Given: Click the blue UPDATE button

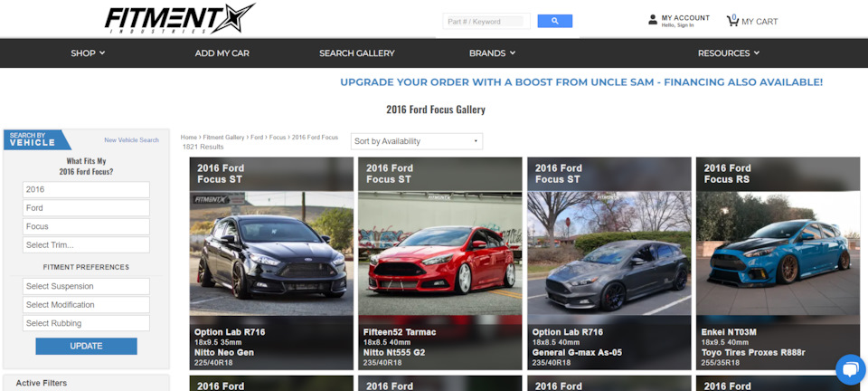Looking at the screenshot, I should click(87, 346).
